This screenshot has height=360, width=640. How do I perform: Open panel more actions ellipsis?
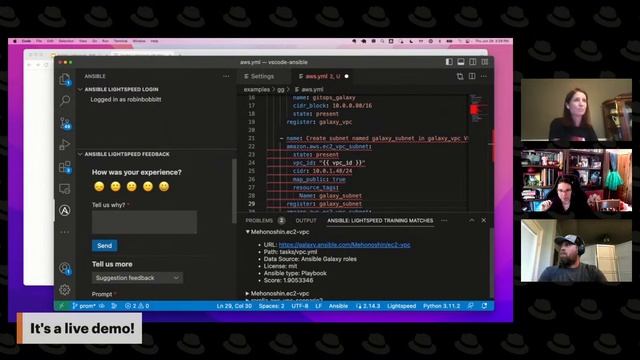[444, 220]
